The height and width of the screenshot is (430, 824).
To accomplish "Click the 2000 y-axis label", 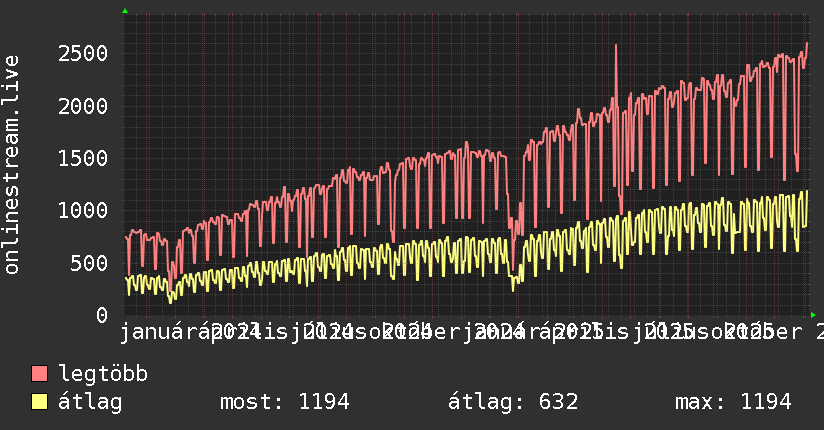I will coord(83,106).
